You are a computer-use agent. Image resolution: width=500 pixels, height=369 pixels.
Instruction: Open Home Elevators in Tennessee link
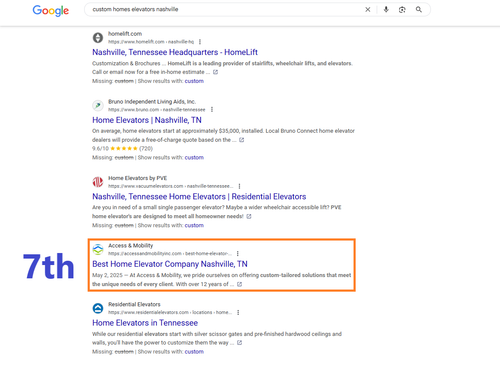pyautogui.click(x=145, y=323)
